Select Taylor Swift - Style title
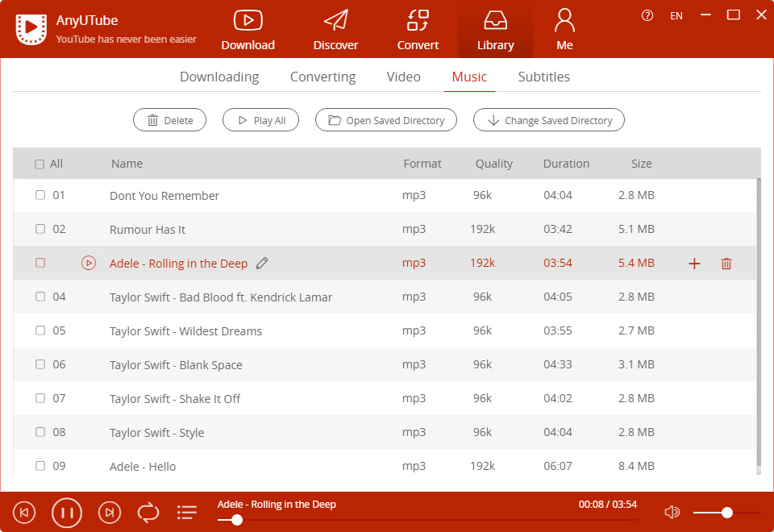 point(156,433)
